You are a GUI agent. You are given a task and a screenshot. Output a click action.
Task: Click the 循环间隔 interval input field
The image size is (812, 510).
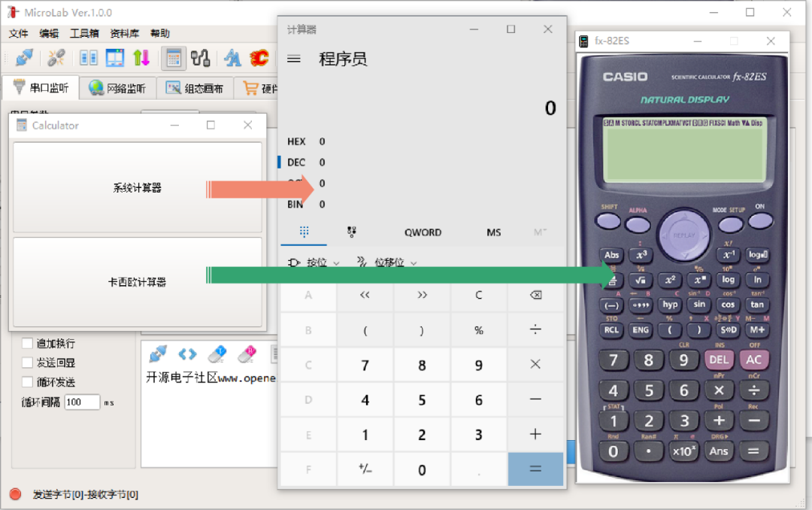[x=82, y=402]
